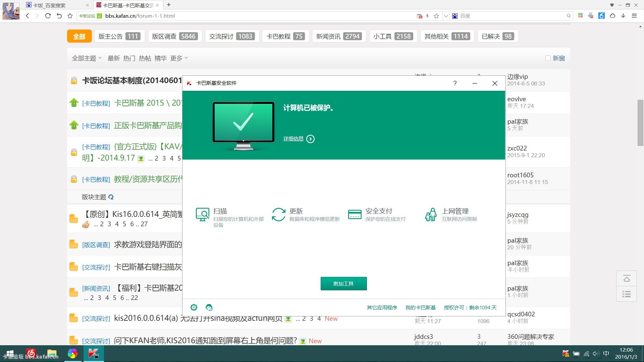Open Kaspersky from Windows taskbar

click(x=93, y=354)
